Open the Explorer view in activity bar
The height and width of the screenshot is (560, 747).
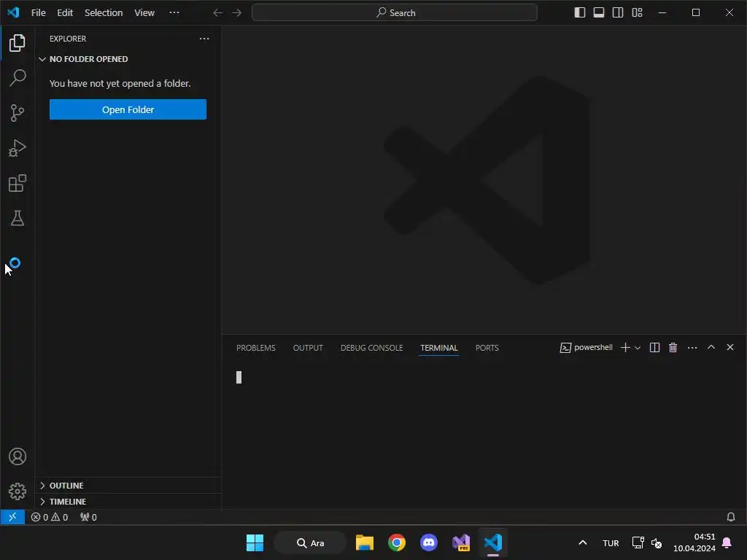18,43
